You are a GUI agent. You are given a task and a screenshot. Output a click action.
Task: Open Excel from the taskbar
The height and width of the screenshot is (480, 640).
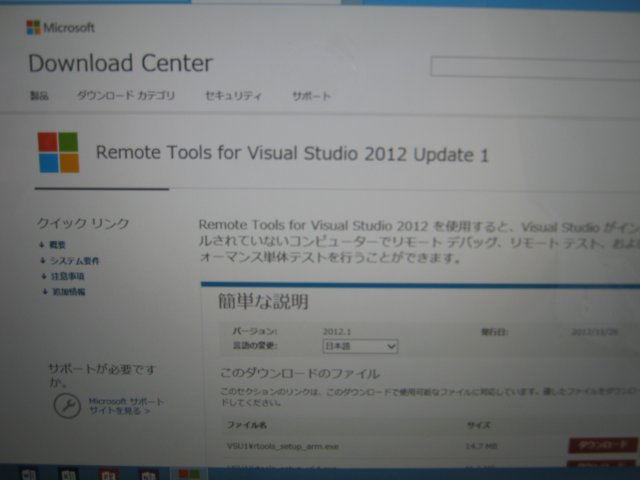coord(68,474)
